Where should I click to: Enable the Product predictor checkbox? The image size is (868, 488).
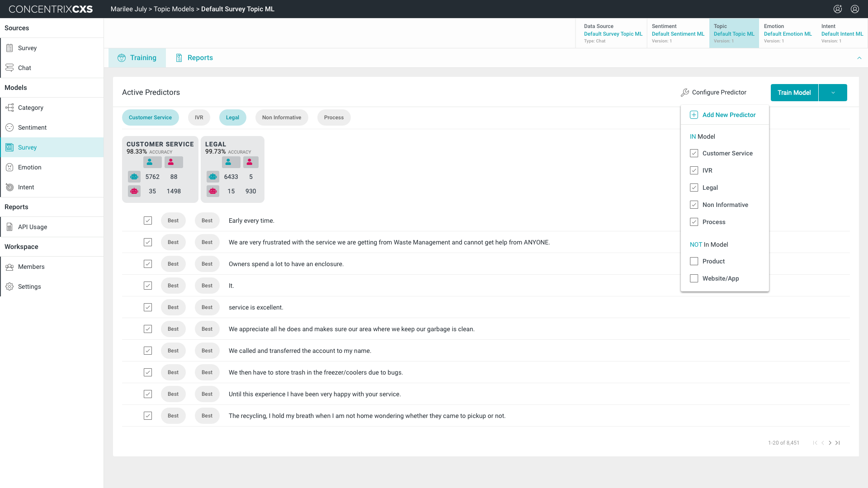pyautogui.click(x=694, y=261)
